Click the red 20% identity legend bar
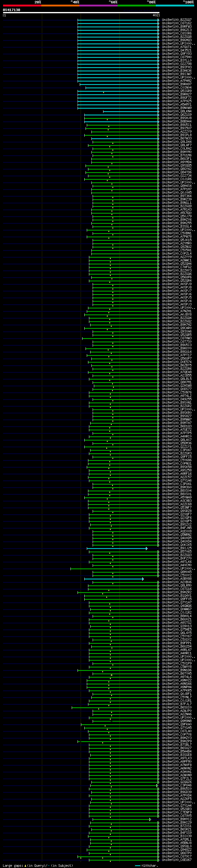The image size is (197, 868). point(22,6)
